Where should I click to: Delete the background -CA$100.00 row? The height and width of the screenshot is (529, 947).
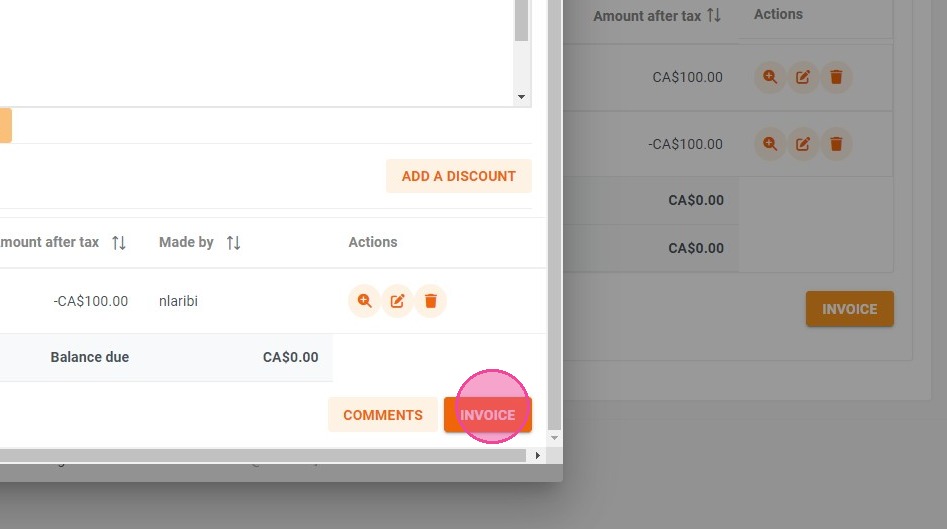pos(836,144)
